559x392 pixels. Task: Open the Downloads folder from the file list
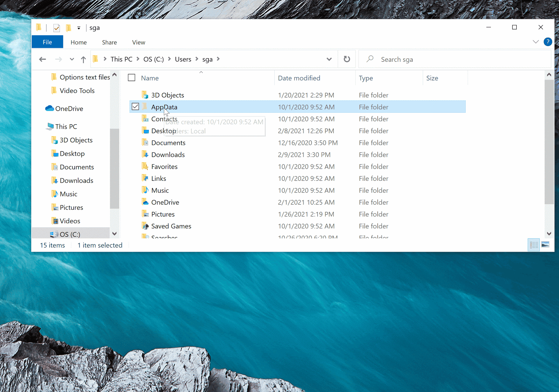pyautogui.click(x=168, y=154)
